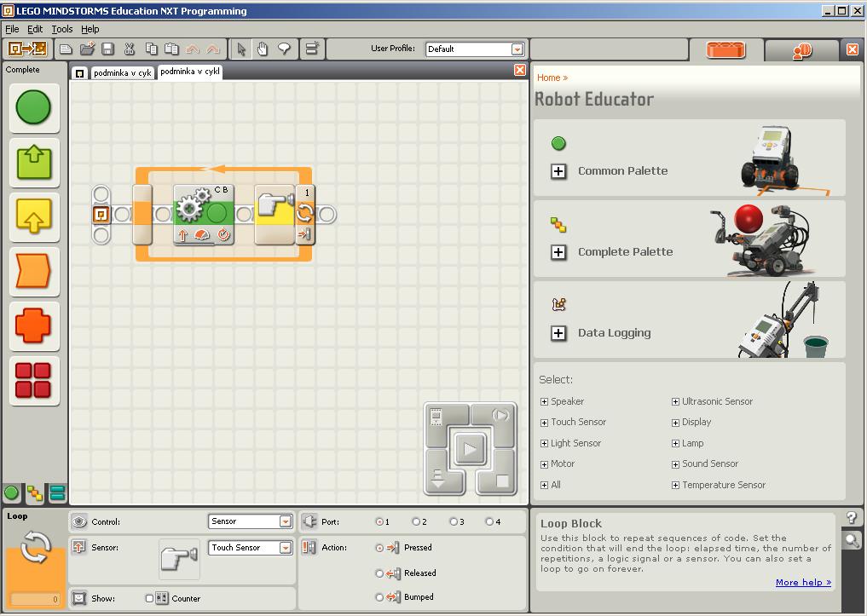Expand the Complete Palette section
867x616 pixels.
pos(558,252)
